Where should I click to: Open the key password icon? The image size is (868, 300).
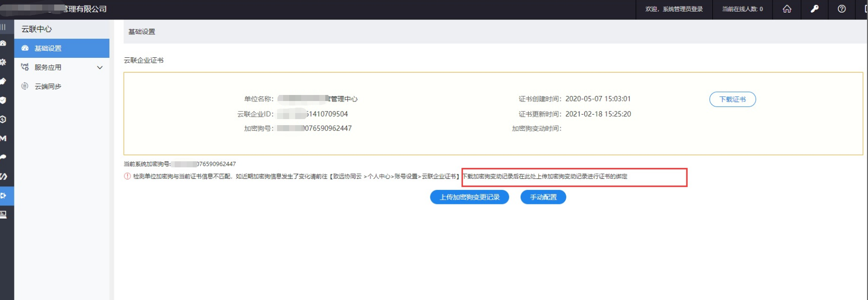pos(814,9)
